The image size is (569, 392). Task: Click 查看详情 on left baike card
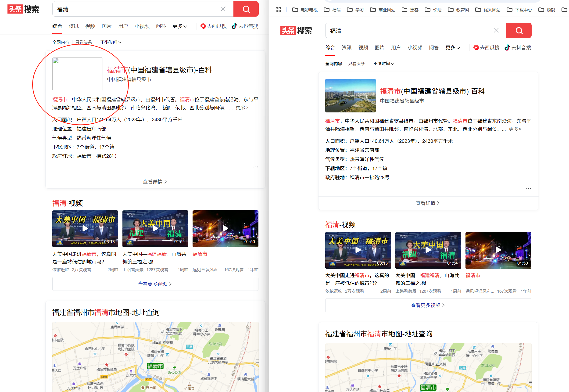pos(155,182)
